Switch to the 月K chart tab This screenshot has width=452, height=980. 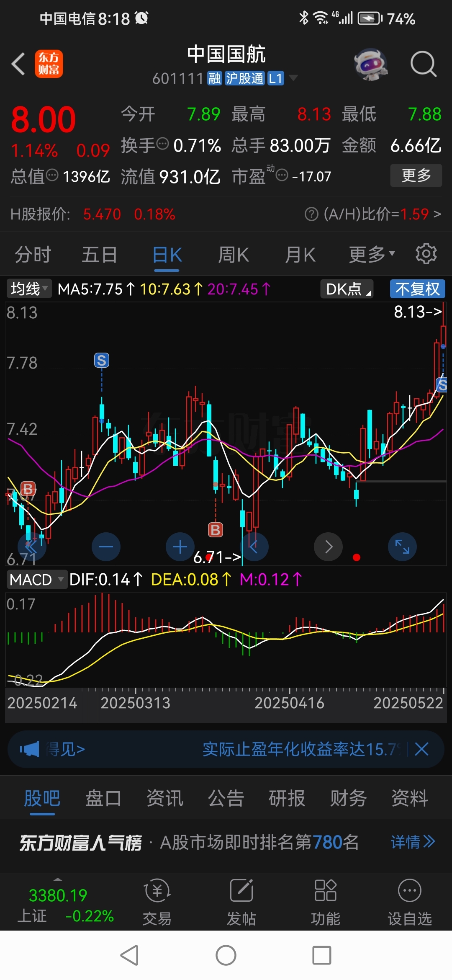click(x=300, y=255)
